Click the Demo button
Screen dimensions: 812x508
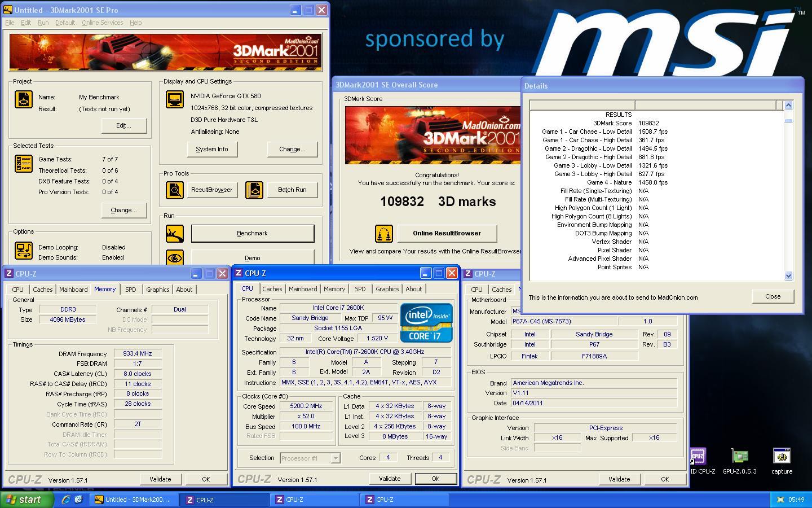click(x=252, y=257)
